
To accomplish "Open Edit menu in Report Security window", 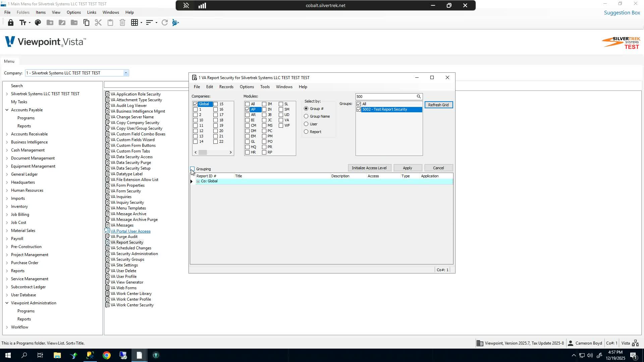I will pyautogui.click(x=209, y=87).
